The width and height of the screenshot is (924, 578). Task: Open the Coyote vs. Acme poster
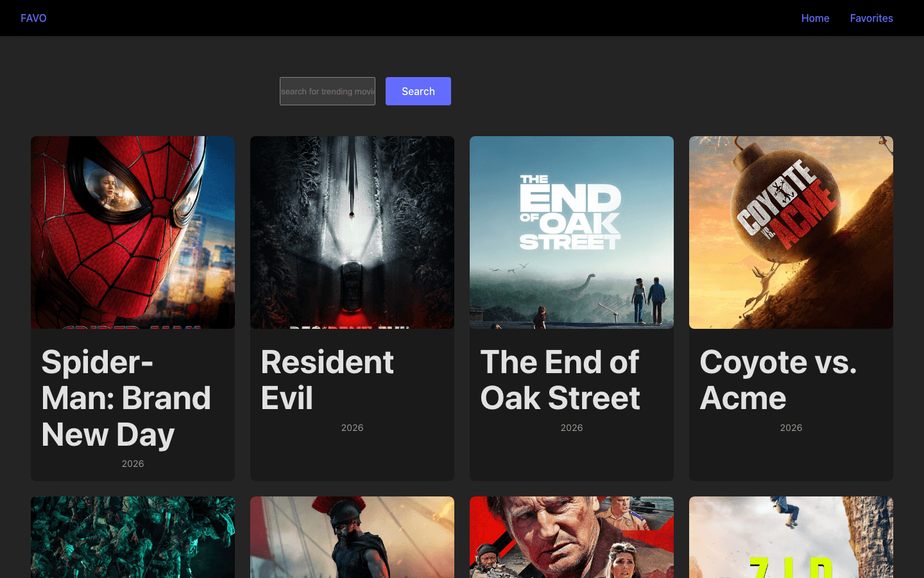click(791, 232)
